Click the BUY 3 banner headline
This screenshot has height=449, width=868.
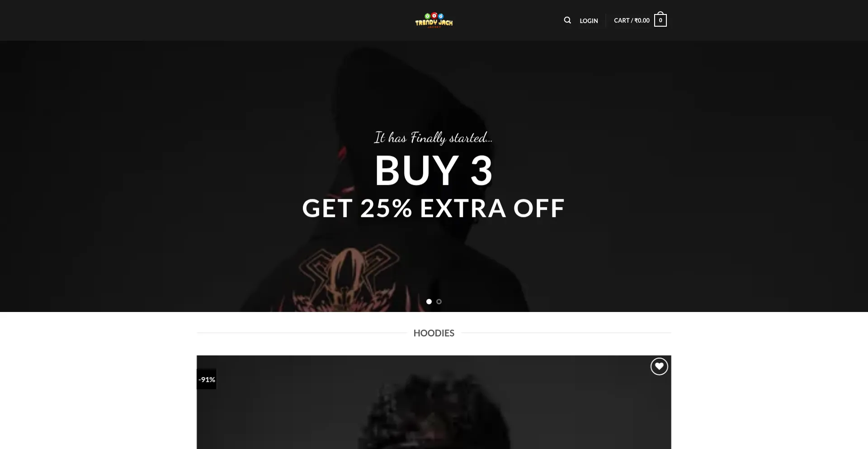point(434,170)
